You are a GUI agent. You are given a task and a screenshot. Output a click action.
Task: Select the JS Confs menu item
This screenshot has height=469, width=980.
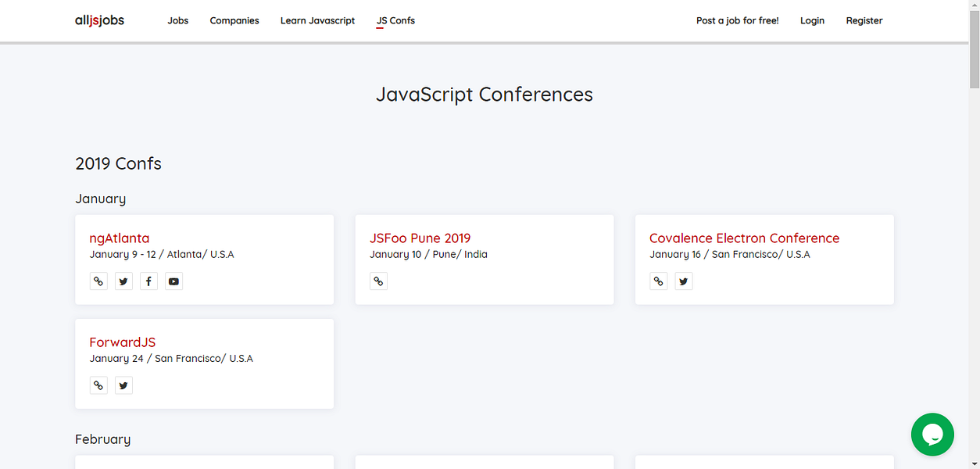point(395,20)
